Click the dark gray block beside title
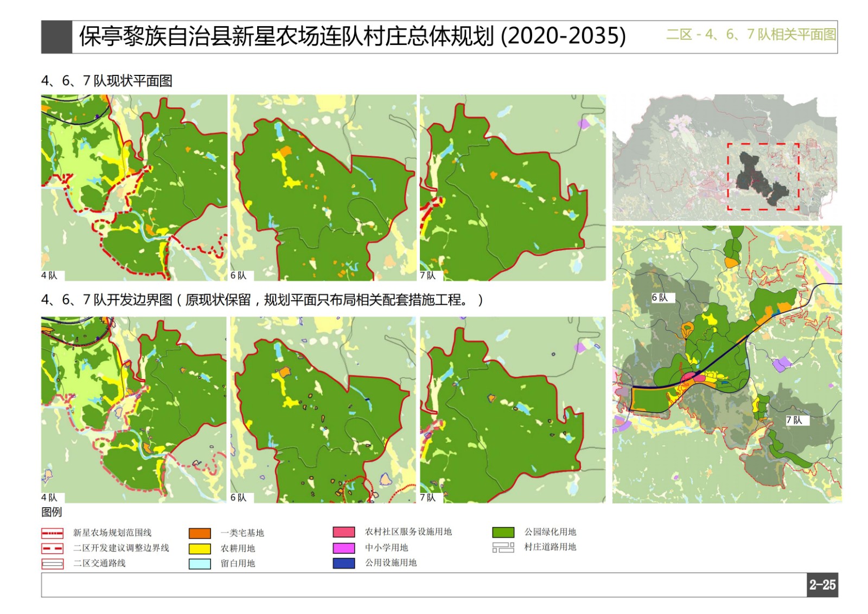 (x=56, y=37)
